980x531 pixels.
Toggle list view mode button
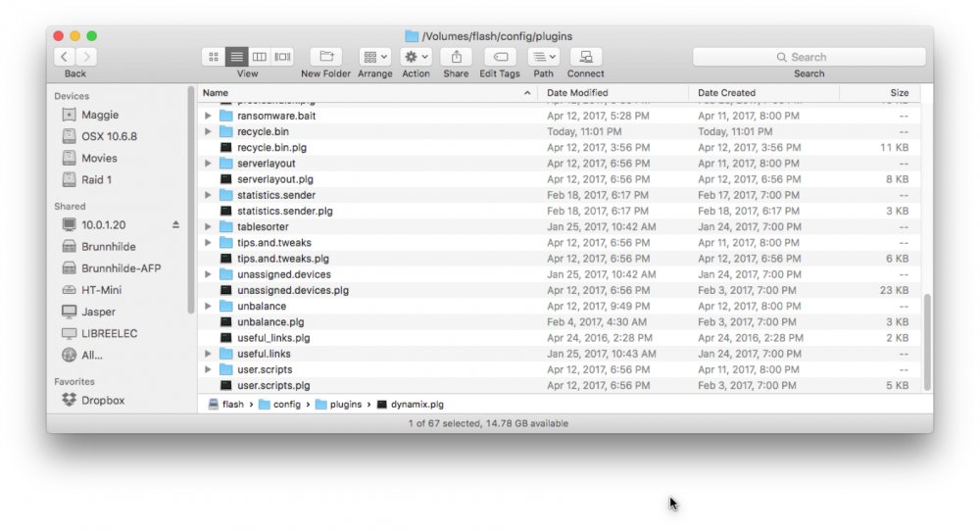coord(236,57)
